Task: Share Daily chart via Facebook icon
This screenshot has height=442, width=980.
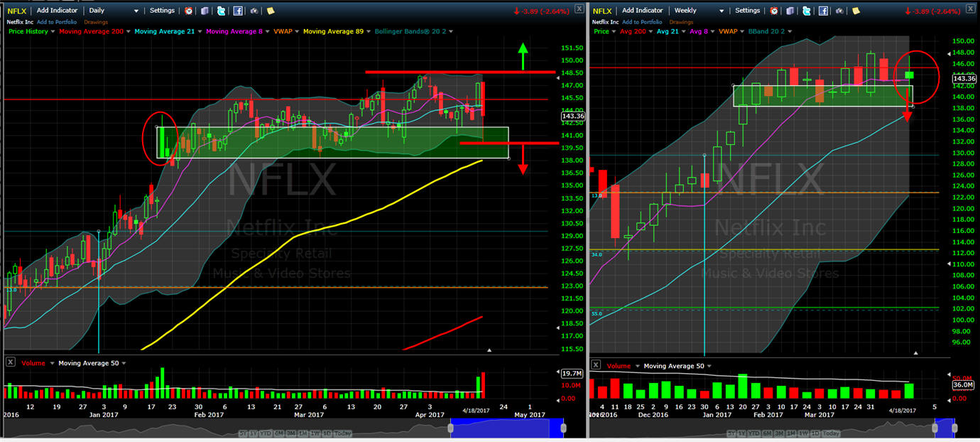Action: pyautogui.click(x=238, y=11)
